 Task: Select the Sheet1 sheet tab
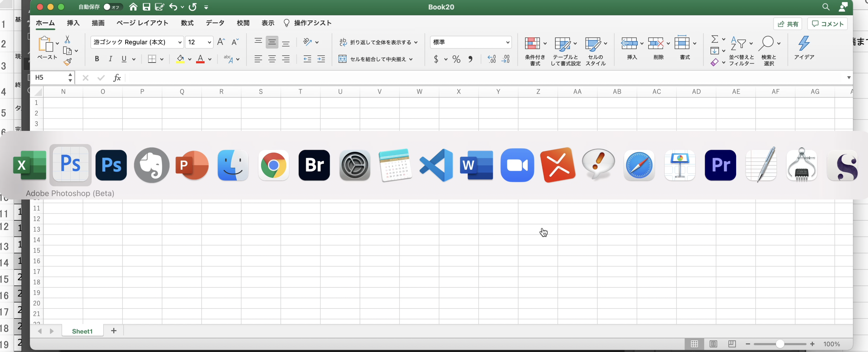tap(82, 331)
